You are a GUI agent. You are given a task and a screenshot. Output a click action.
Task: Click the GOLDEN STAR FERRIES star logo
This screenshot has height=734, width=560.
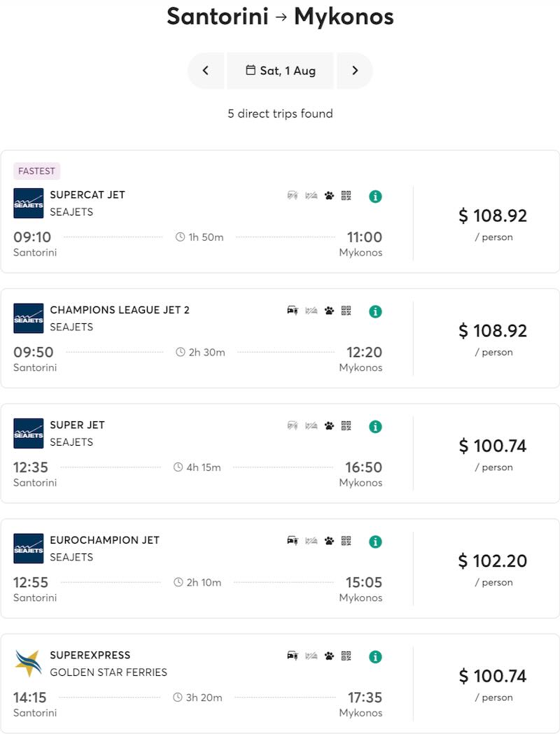(x=28, y=663)
